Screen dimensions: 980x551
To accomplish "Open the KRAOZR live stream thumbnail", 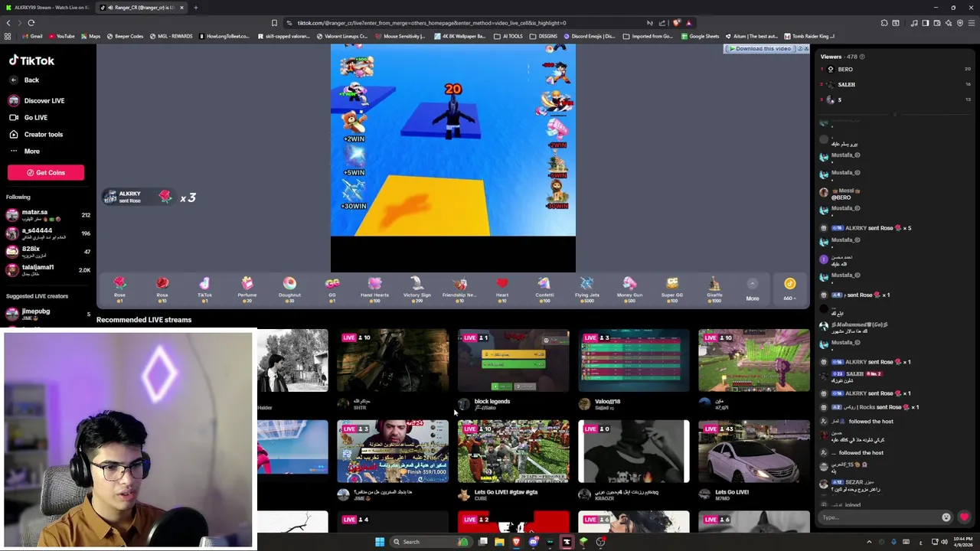I will (634, 452).
